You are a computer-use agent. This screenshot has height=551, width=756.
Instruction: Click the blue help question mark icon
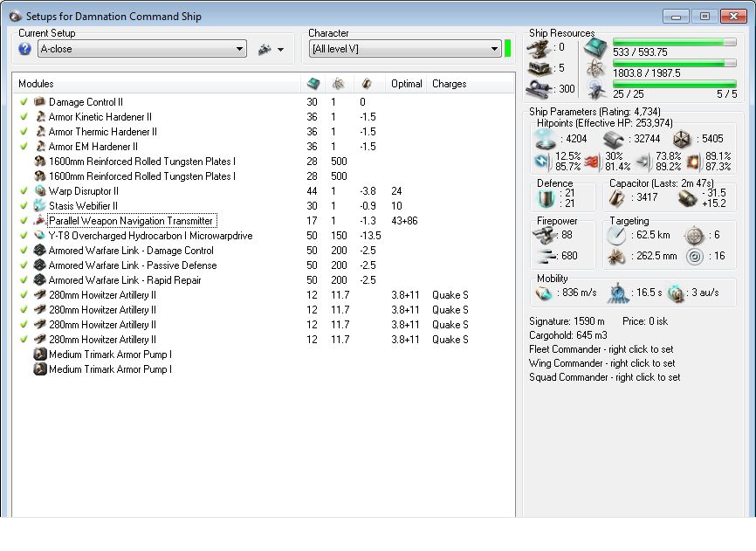pos(24,49)
